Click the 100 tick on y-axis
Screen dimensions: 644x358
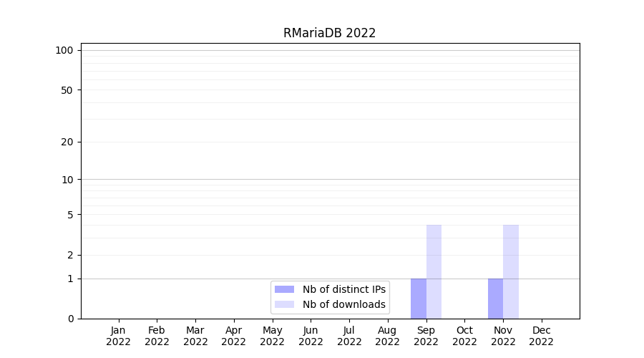[x=64, y=50]
